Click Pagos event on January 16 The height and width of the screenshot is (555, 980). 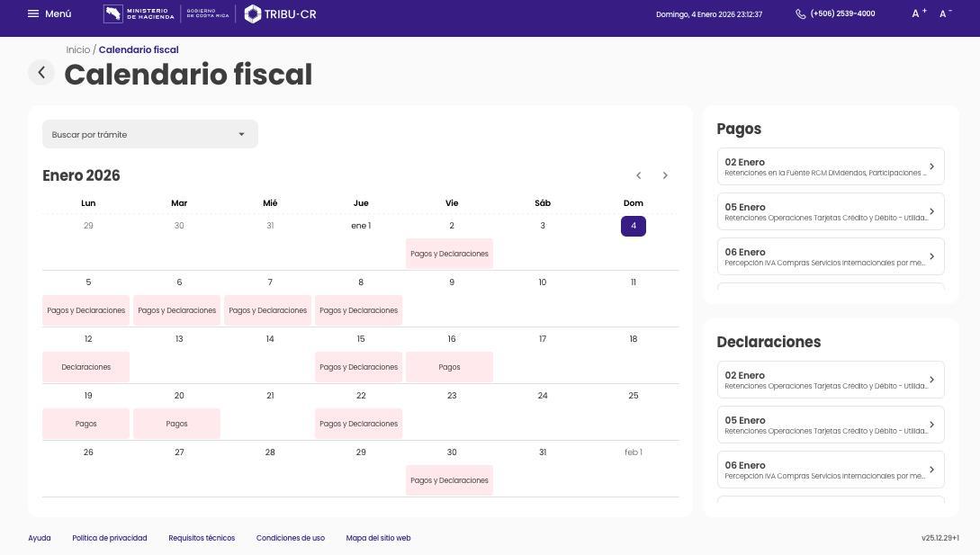pyautogui.click(x=449, y=367)
